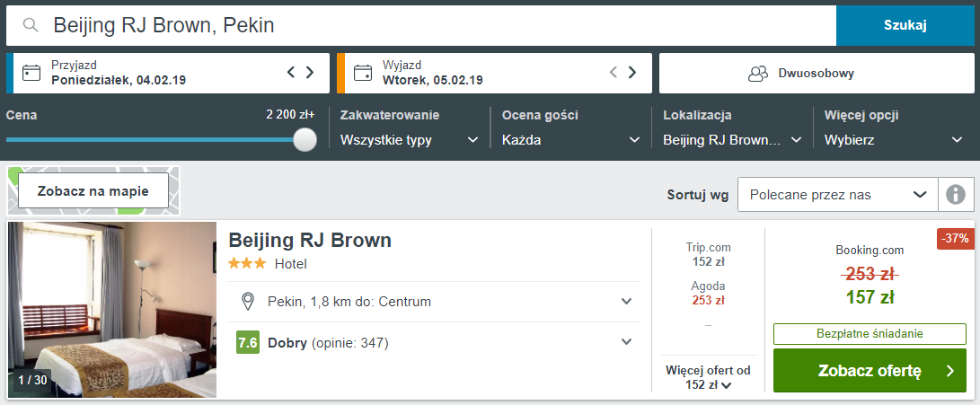
Task: Click the search magnifier icon
Action: click(31, 25)
